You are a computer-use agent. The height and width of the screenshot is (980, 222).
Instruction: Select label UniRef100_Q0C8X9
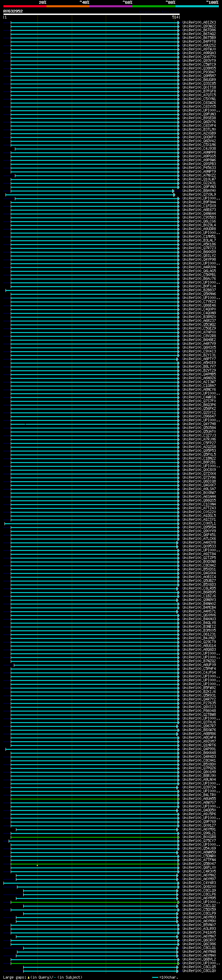[x=199, y=470]
